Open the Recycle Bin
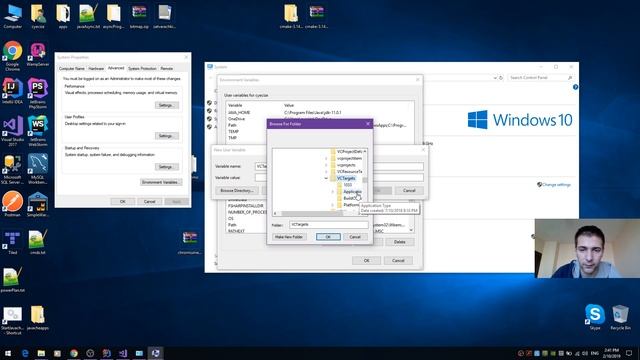Viewport: 640px width, 360px height. pos(620,317)
